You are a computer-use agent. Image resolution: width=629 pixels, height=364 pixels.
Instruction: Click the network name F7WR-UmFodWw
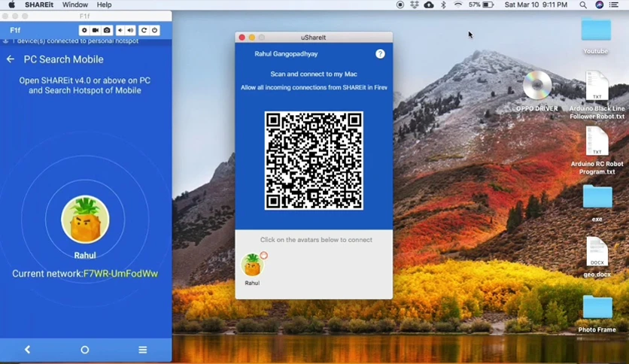120,274
